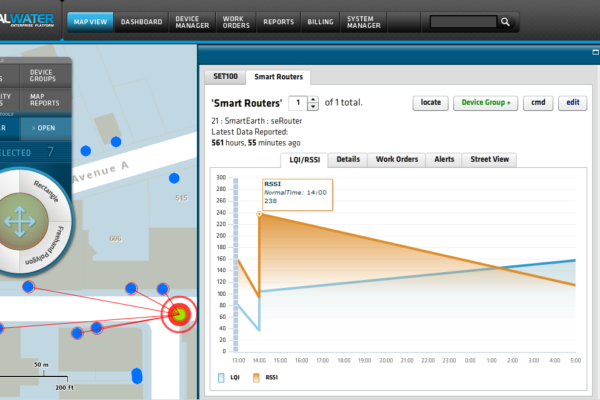This screenshot has height=400, width=600.
Task: Maximize the device panel window icon
Action: coord(595,52)
